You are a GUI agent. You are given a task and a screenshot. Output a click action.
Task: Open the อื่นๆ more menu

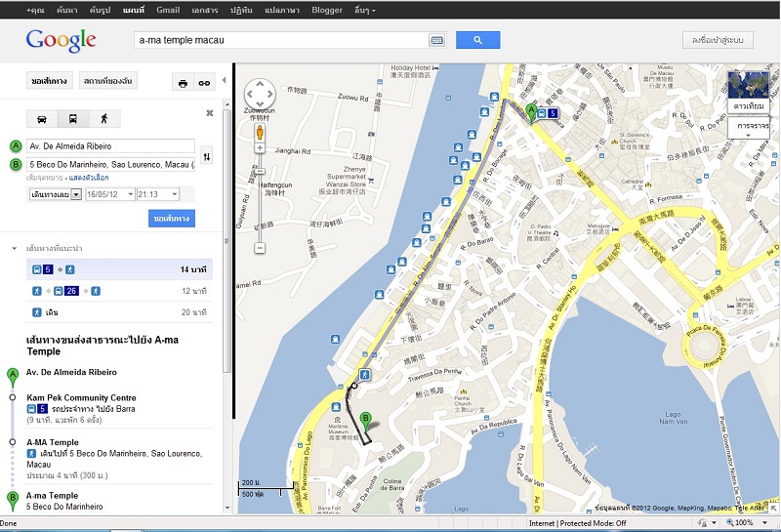pyautogui.click(x=364, y=10)
